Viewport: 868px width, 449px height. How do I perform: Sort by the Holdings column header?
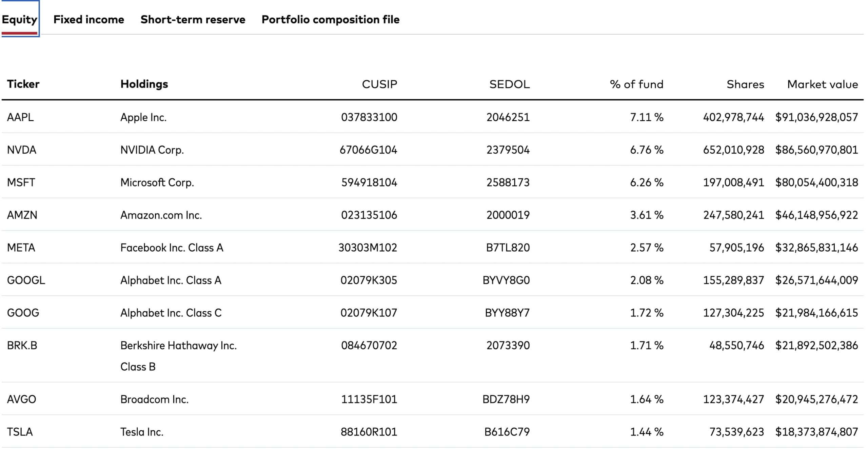(x=144, y=84)
